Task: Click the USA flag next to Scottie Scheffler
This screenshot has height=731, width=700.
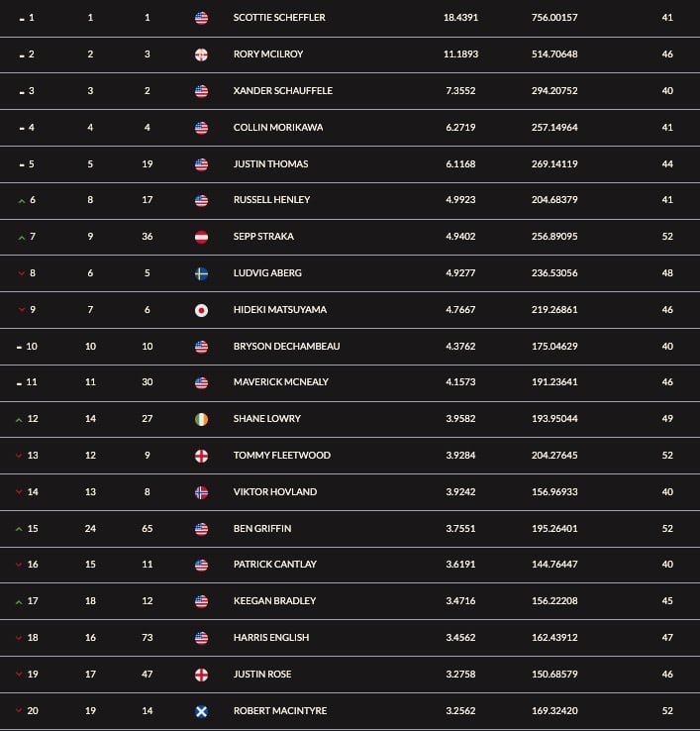Action: [201, 18]
